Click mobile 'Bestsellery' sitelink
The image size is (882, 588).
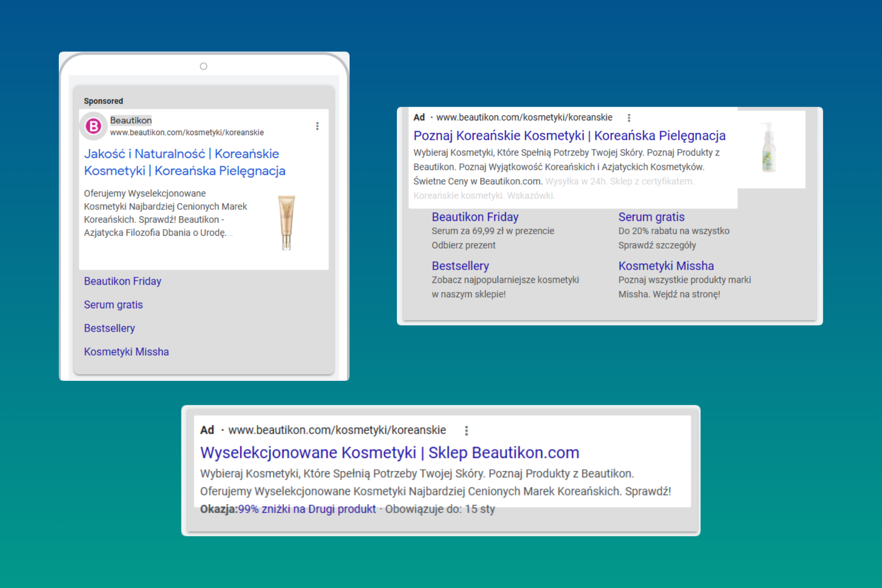click(109, 328)
